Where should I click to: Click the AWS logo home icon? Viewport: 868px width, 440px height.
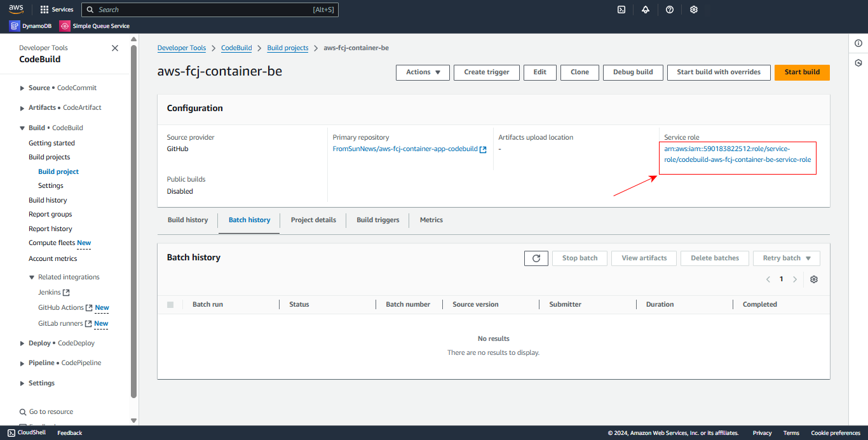(16, 10)
